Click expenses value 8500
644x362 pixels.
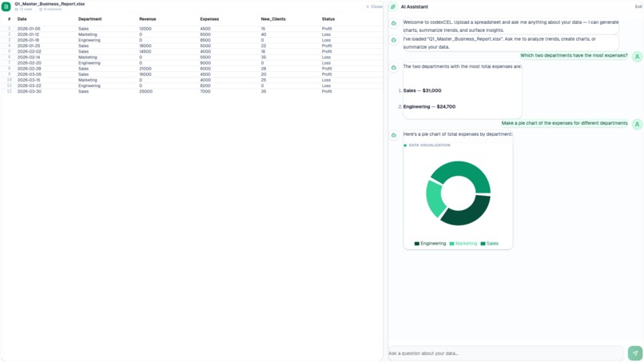[205, 40]
